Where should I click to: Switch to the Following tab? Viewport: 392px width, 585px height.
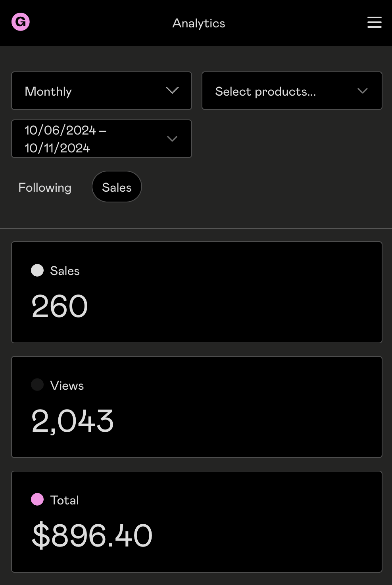[45, 187]
